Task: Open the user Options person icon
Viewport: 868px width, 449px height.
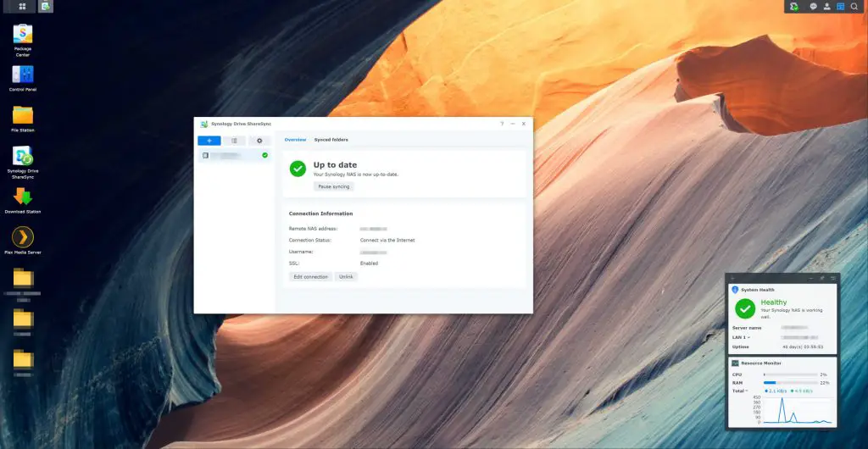Action: (827, 6)
